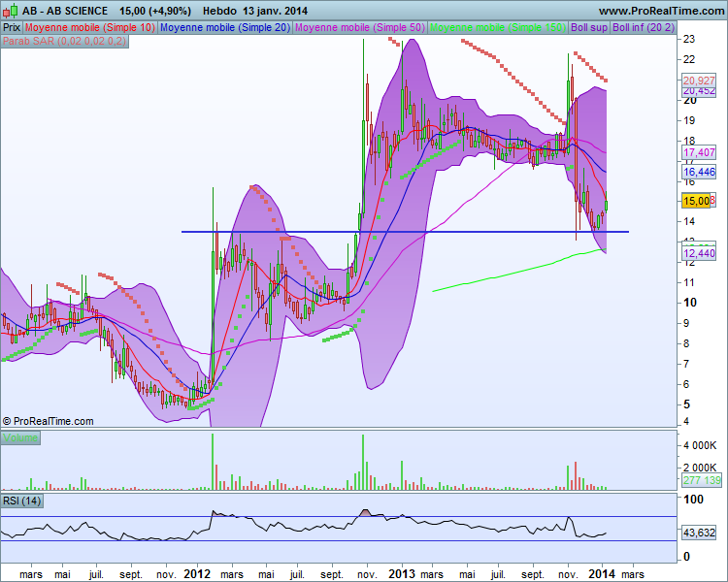The height and width of the screenshot is (582, 728).
Task: Click the 12,440 Bollinger lower value tag
Action: click(x=699, y=253)
